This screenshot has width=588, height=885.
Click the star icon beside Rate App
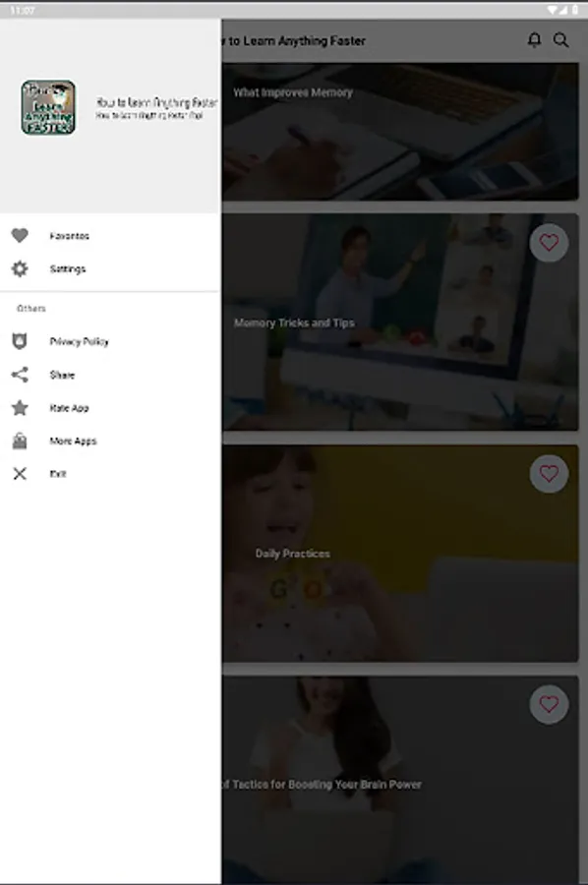(20, 407)
